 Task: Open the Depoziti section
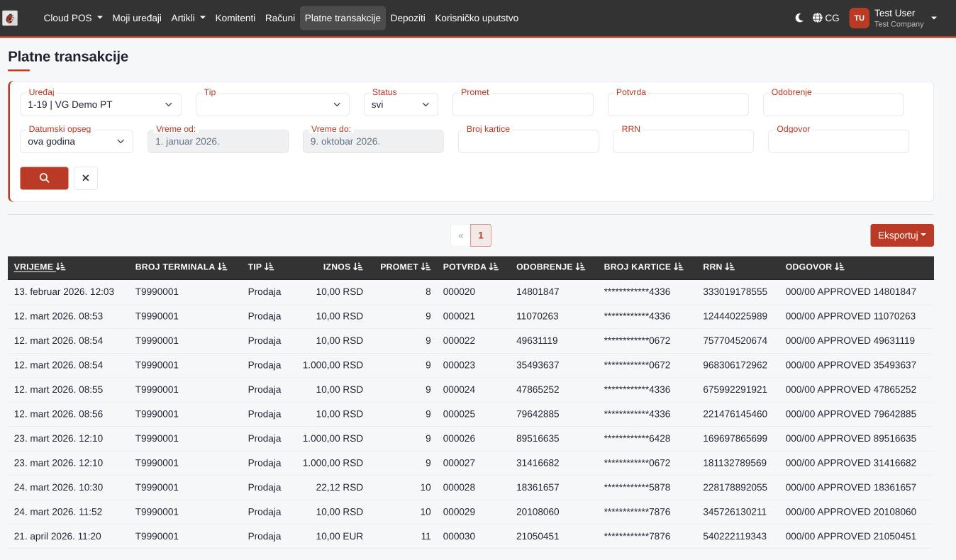coord(408,18)
